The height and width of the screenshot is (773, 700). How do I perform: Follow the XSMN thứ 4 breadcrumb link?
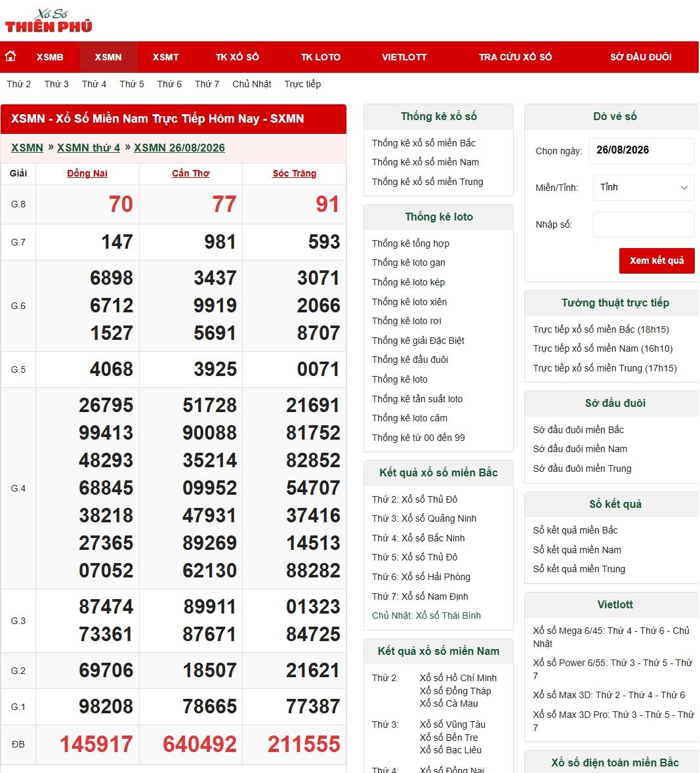click(89, 148)
